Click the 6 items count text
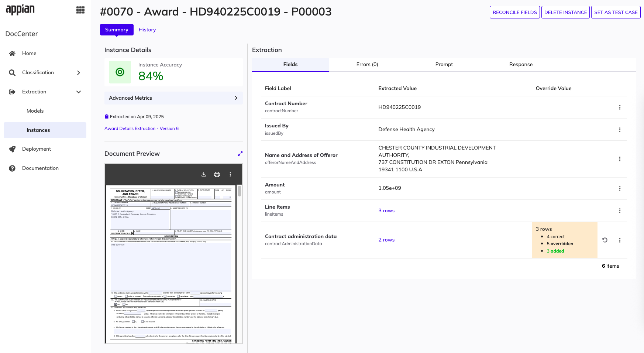 pyautogui.click(x=610, y=266)
